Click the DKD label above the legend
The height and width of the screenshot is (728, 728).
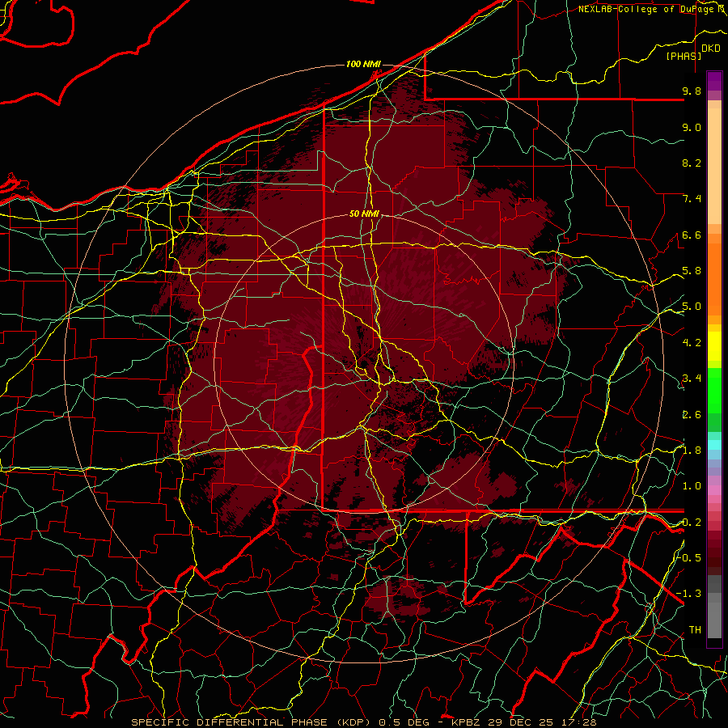pos(711,49)
